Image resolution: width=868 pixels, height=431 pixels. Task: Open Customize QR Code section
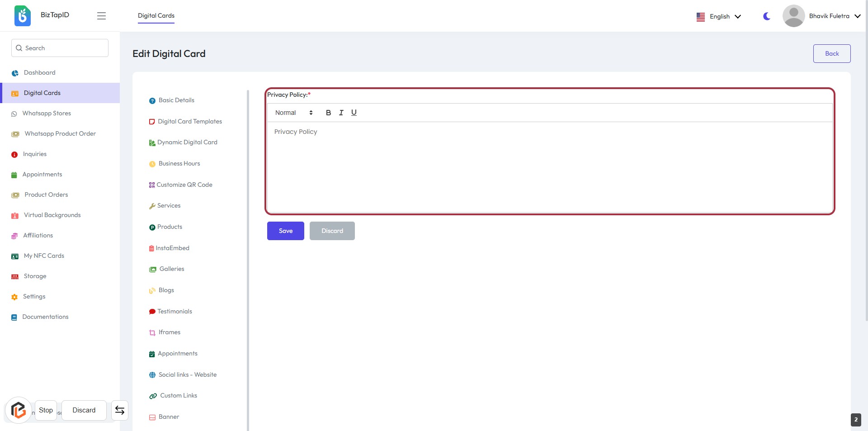click(x=184, y=185)
